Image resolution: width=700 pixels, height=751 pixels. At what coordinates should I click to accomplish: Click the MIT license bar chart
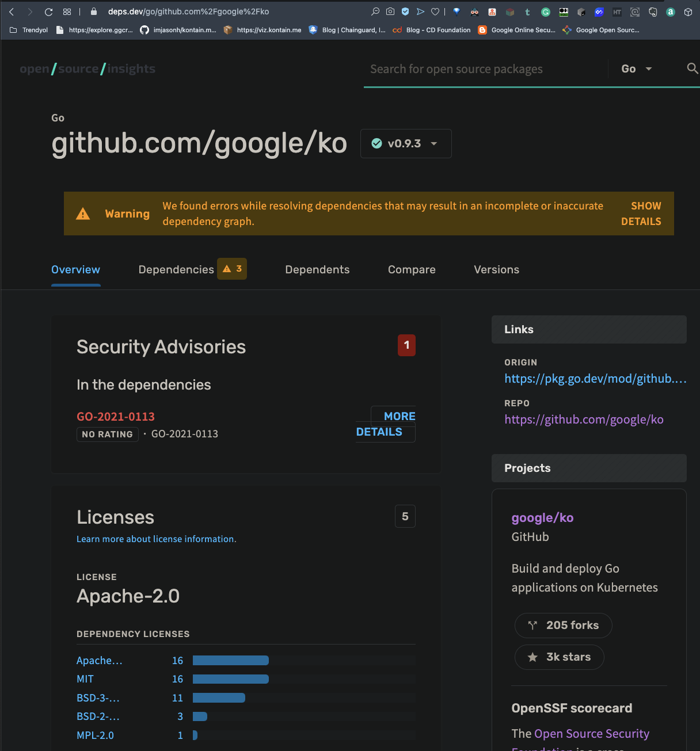[x=230, y=679]
